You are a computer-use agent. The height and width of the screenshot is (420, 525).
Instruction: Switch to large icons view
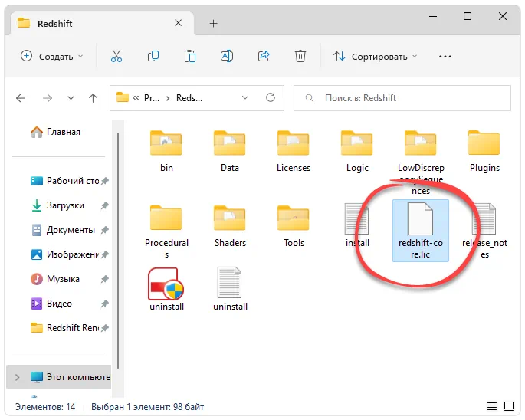509,406
